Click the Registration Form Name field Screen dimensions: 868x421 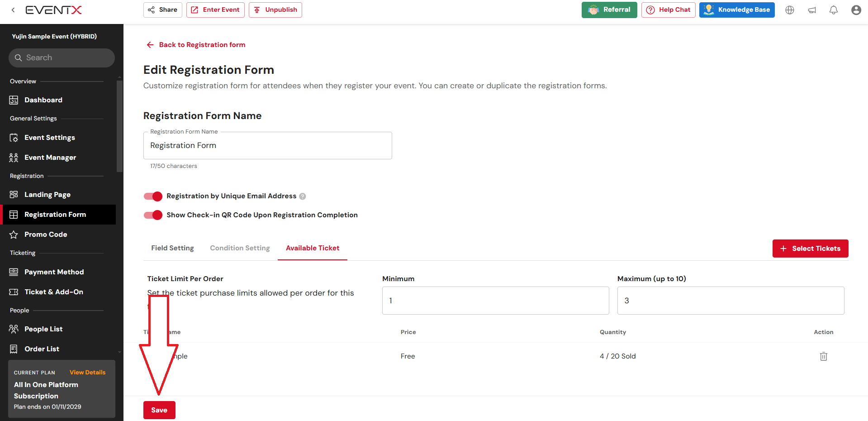point(267,145)
